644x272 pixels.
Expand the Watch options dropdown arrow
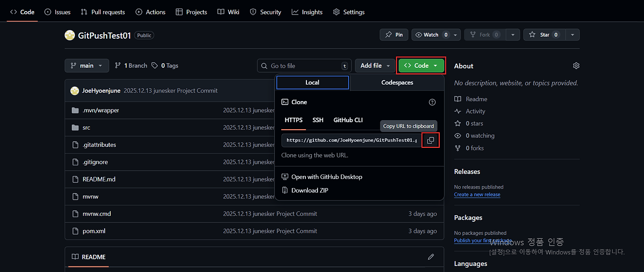pyautogui.click(x=455, y=35)
